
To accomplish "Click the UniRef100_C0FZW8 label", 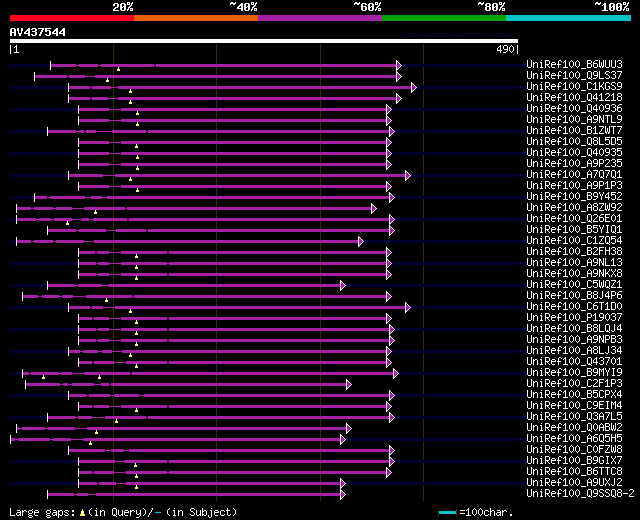I will point(574,450).
